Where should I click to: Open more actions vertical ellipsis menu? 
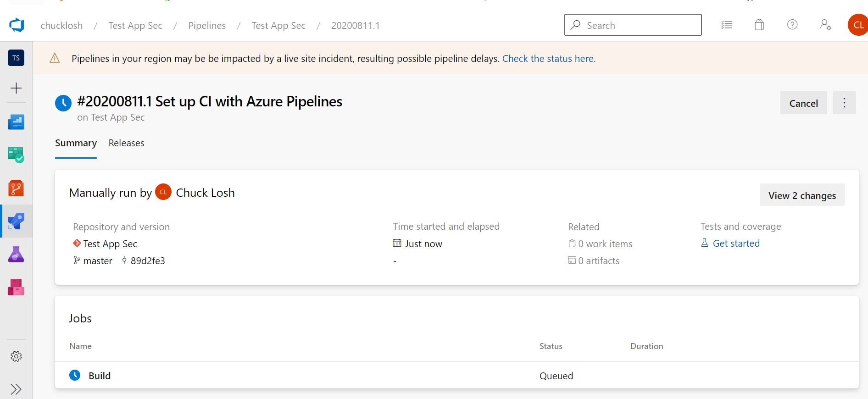pos(844,103)
